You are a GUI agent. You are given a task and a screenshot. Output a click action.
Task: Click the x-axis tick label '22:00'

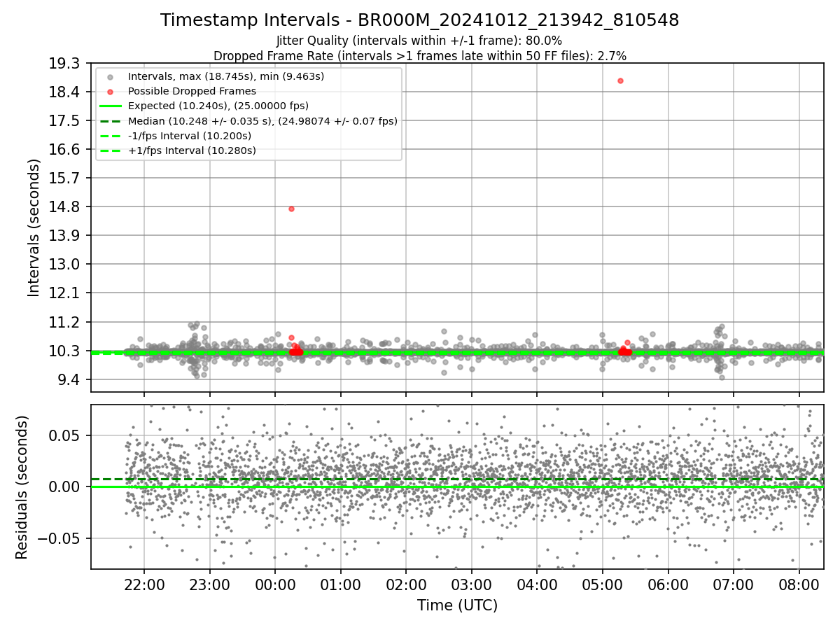click(x=145, y=584)
